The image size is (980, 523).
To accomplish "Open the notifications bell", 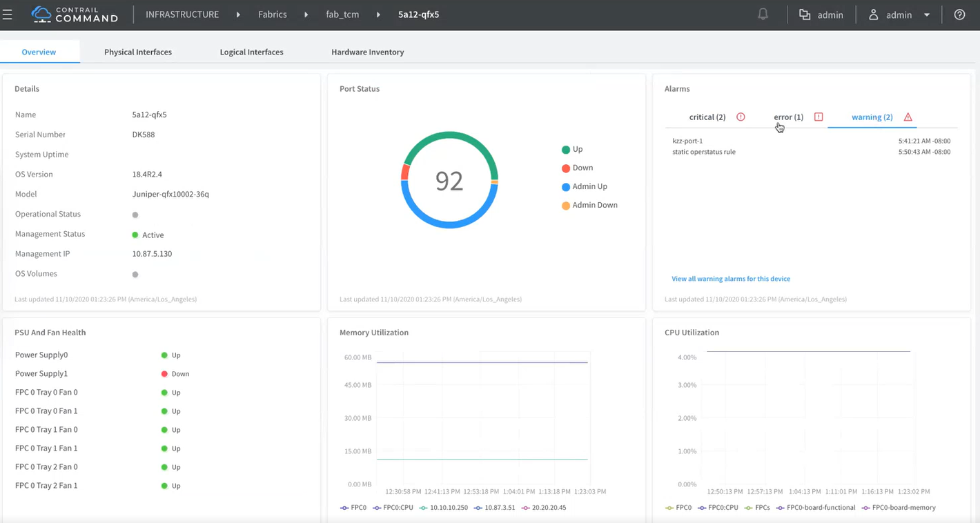I will point(763,14).
